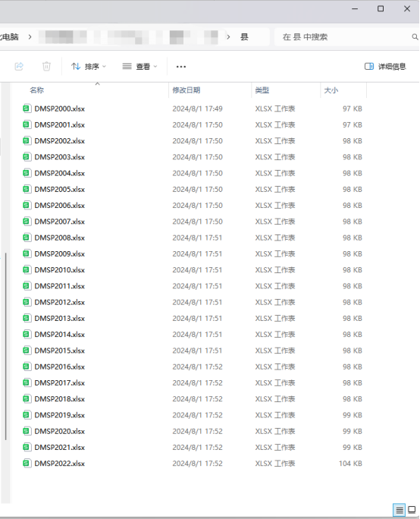The height and width of the screenshot is (519, 420).
Task: Sort by Date modified (修改日期) column
Action: pos(186,90)
